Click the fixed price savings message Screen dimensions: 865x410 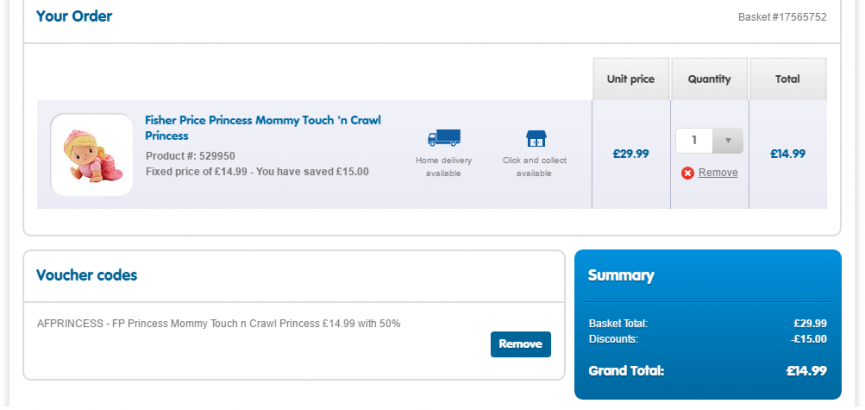(x=257, y=172)
